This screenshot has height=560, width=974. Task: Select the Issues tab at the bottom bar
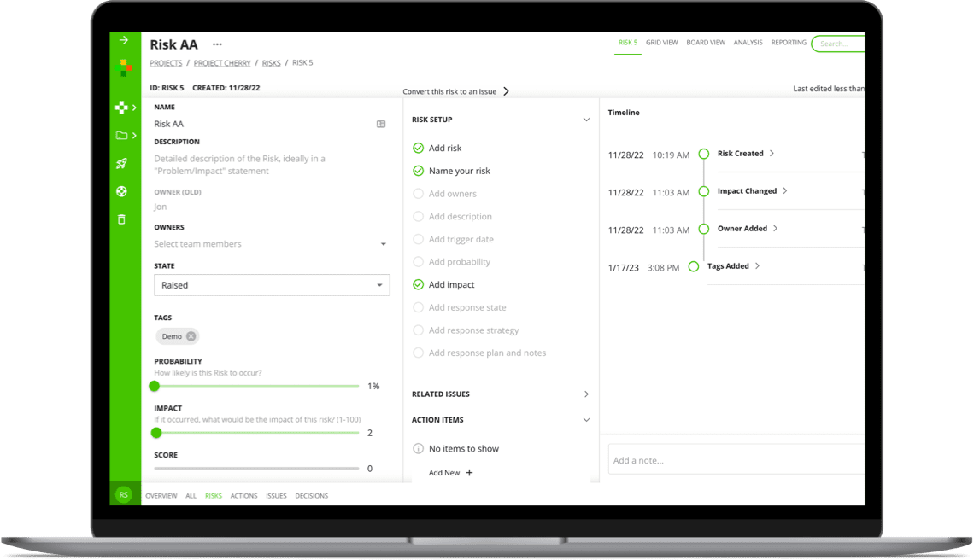pyautogui.click(x=276, y=495)
